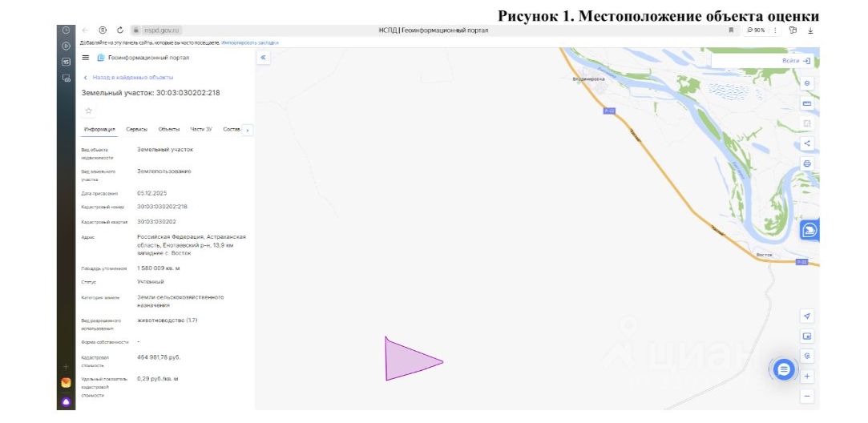
Task: Open the hamburger menu of Геоинформационный портал
Action: point(85,58)
